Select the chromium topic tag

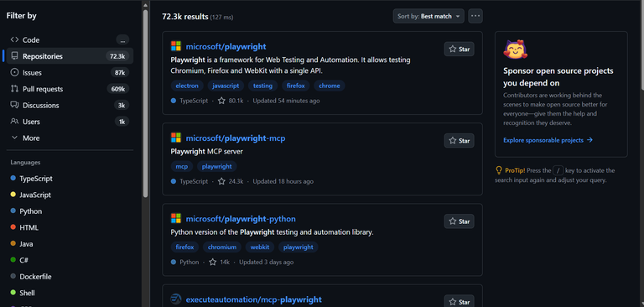222,247
